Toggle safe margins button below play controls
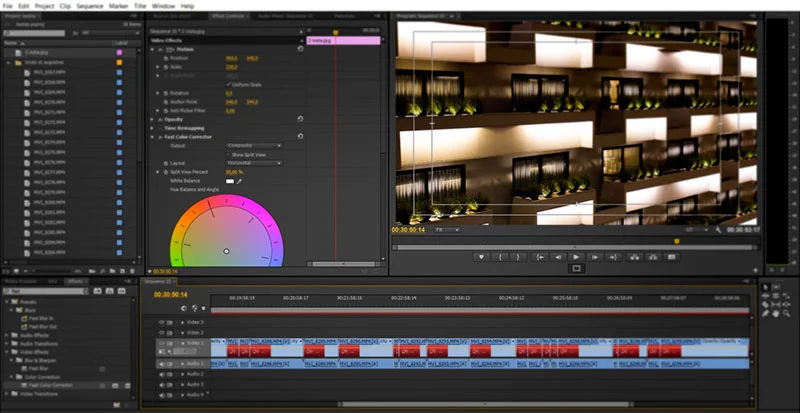The image size is (800, 413). (x=577, y=268)
